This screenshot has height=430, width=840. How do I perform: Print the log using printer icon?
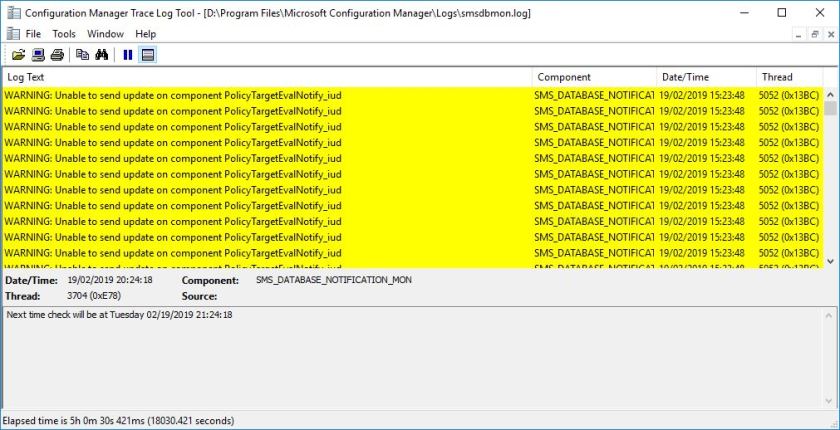pyautogui.click(x=57, y=54)
